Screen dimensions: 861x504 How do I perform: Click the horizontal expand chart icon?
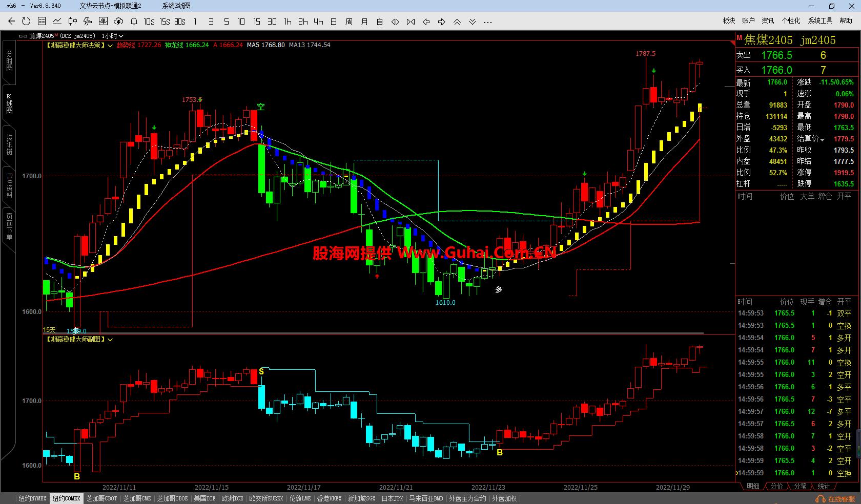[395, 22]
